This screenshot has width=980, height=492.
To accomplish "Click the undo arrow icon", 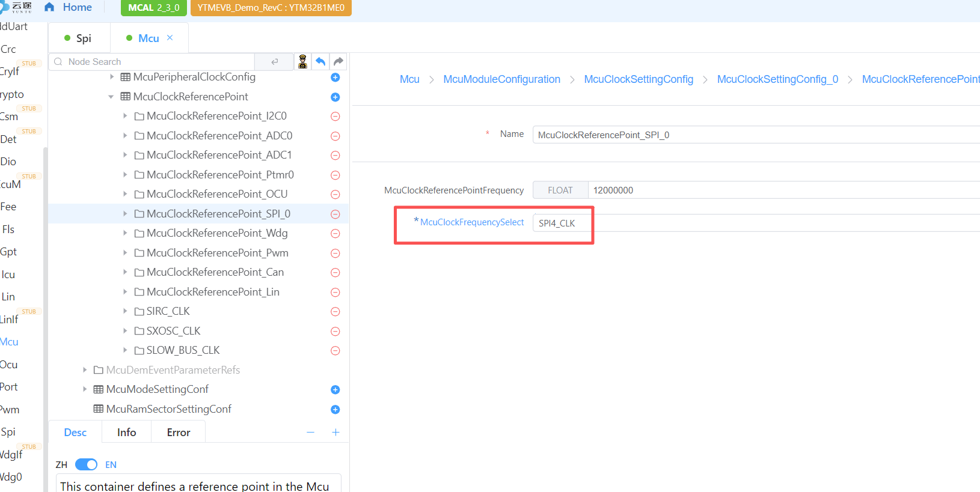I will [320, 61].
